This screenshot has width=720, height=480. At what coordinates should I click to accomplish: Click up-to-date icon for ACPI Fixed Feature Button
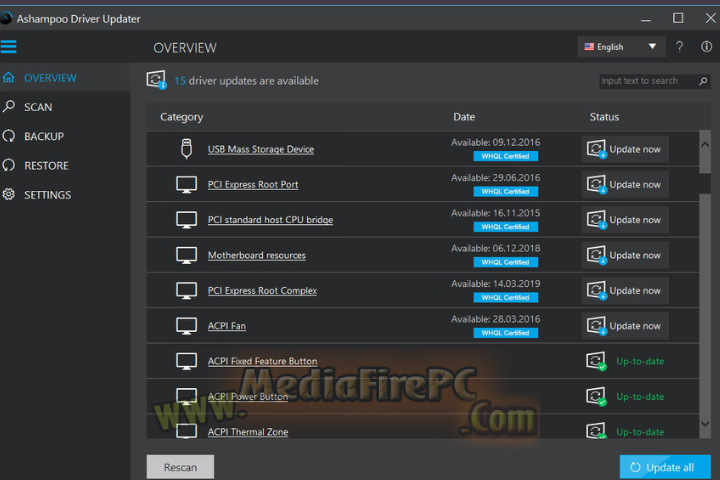pos(596,361)
